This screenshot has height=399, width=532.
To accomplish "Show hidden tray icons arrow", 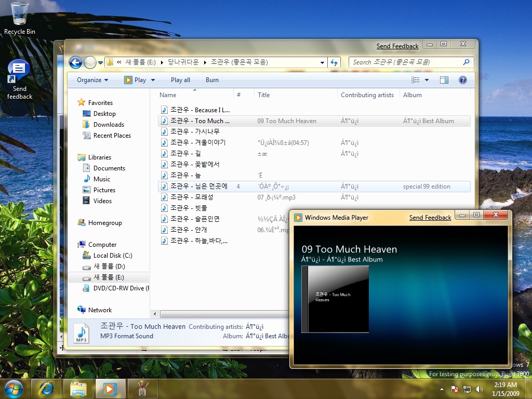I will [442, 390].
